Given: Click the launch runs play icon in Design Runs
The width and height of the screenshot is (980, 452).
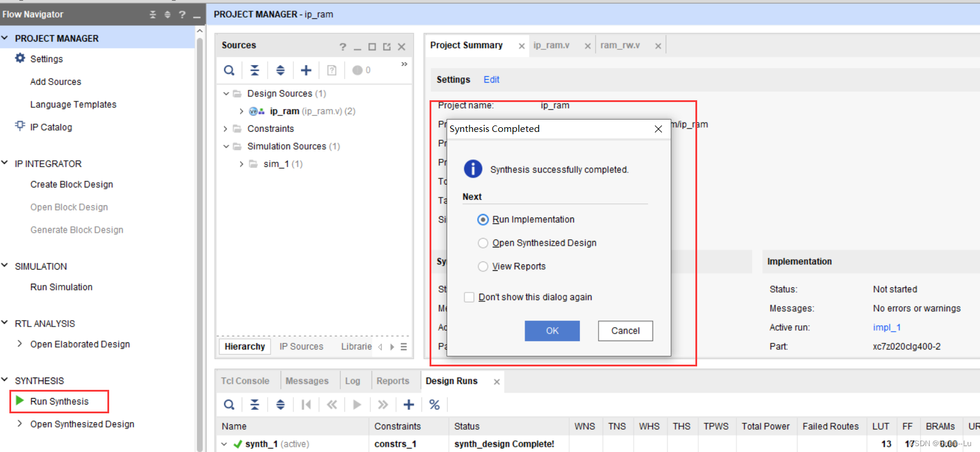Looking at the screenshot, I should tap(357, 405).
